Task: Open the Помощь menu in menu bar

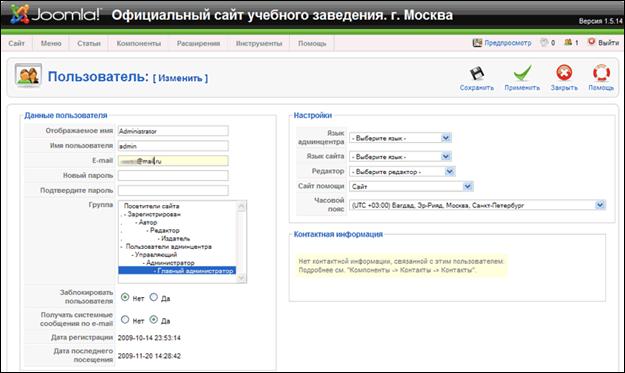Action: click(312, 43)
